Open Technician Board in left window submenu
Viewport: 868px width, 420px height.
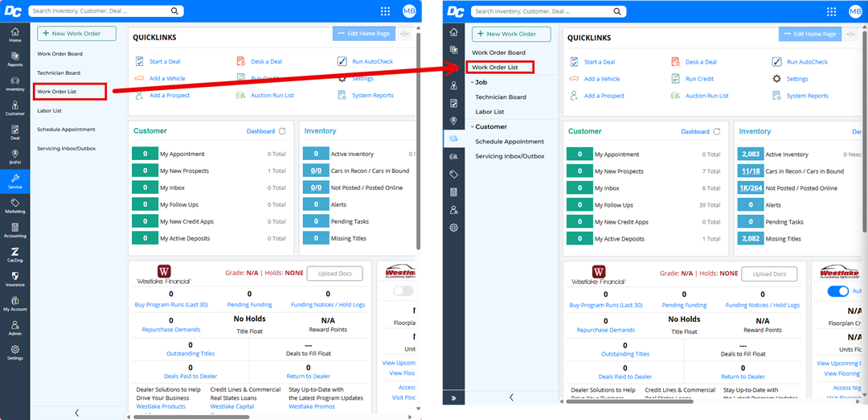[x=59, y=72]
